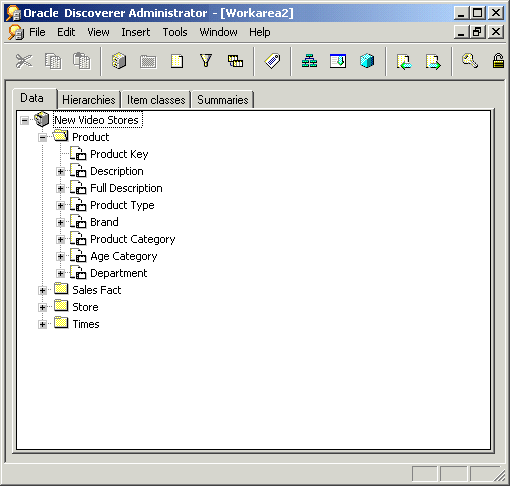Expand the Department item
This screenshot has height=486, width=510.
[60, 273]
